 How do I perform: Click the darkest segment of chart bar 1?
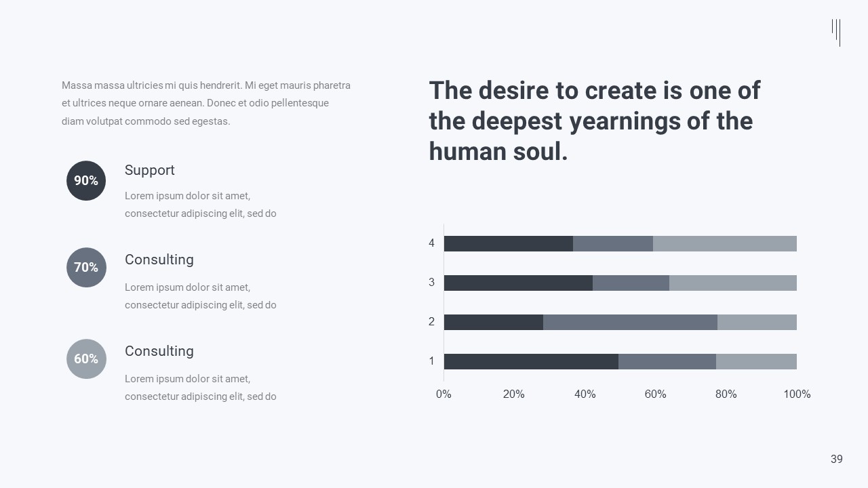click(x=531, y=361)
